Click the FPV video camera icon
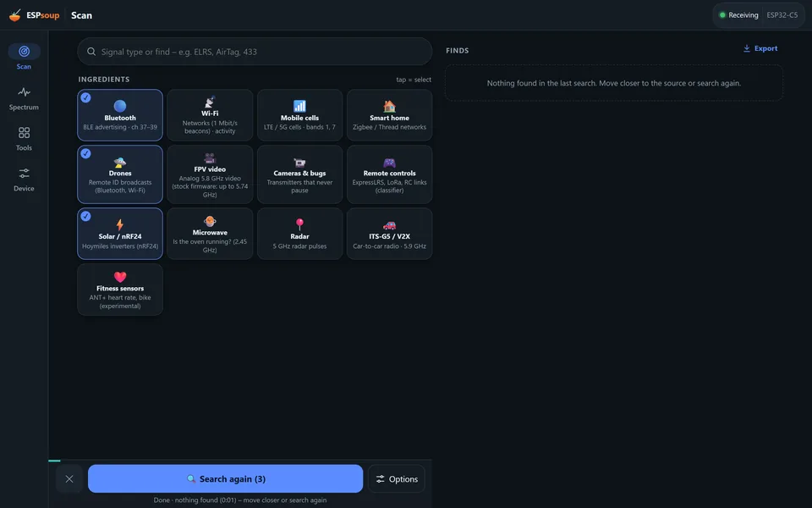This screenshot has width=812, height=508. point(210,157)
